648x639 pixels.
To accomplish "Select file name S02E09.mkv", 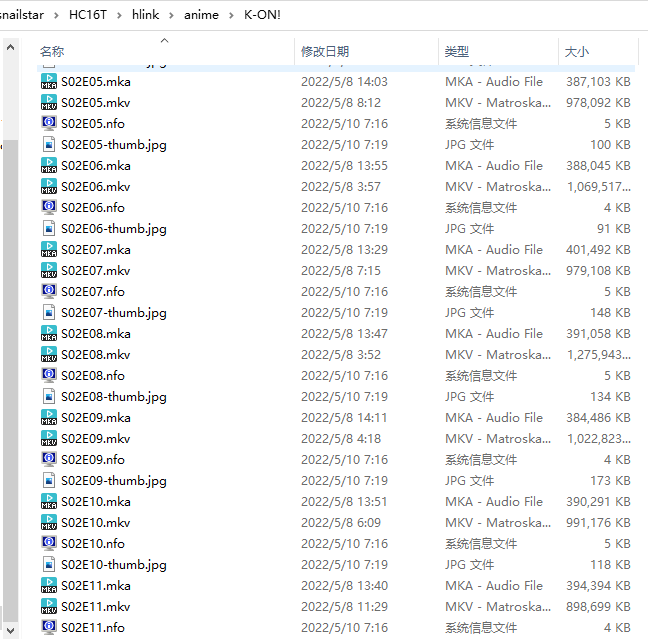I will [96, 439].
